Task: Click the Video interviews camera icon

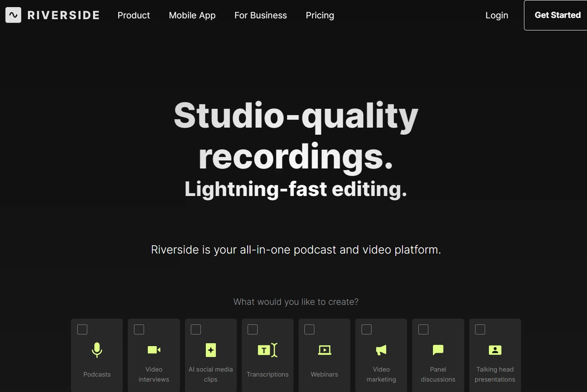Action: (x=154, y=350)
